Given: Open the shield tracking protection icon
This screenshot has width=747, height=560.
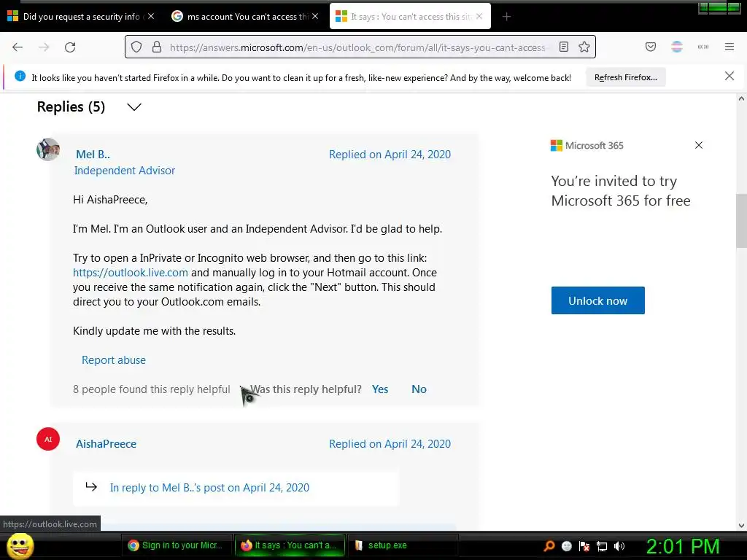Looking at the screenshot, I should (x=136, y=47).
